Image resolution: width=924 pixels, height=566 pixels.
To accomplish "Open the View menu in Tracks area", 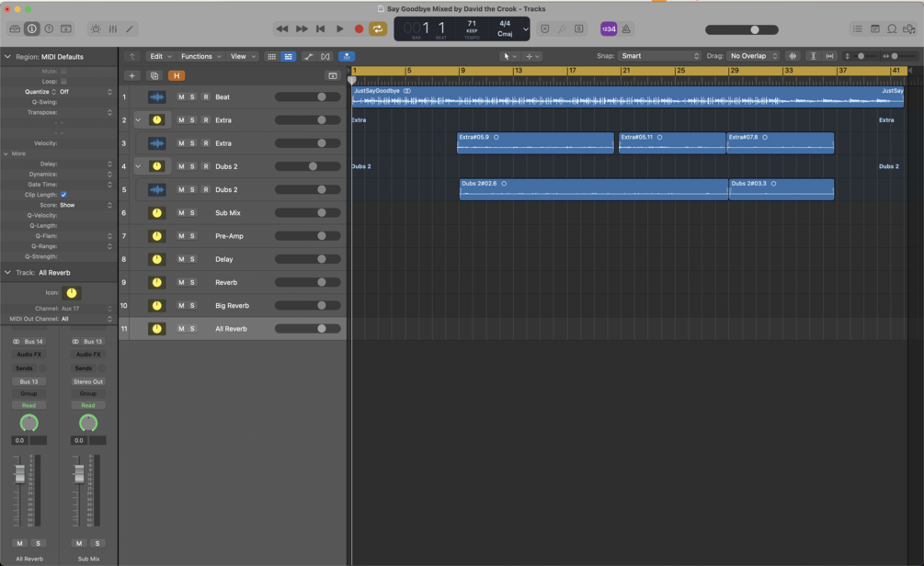I will click(242, 57).
